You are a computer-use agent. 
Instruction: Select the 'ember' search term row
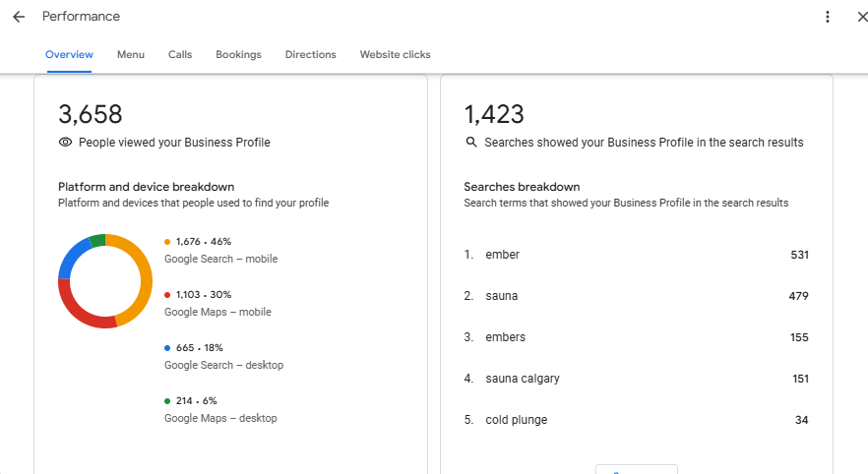(x=636, y=255)
